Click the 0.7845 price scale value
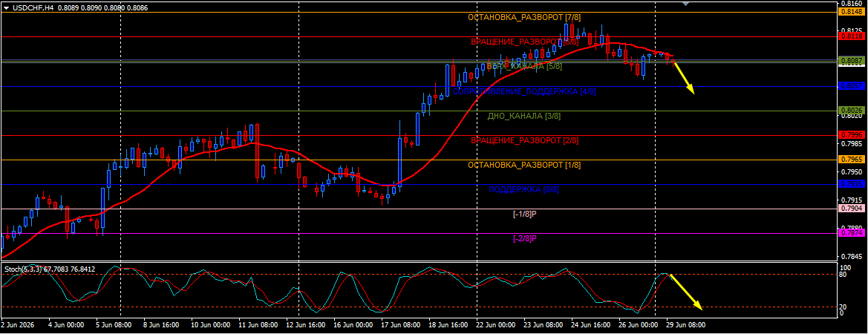This screenshot has height=334, width=868. (851, 257)
